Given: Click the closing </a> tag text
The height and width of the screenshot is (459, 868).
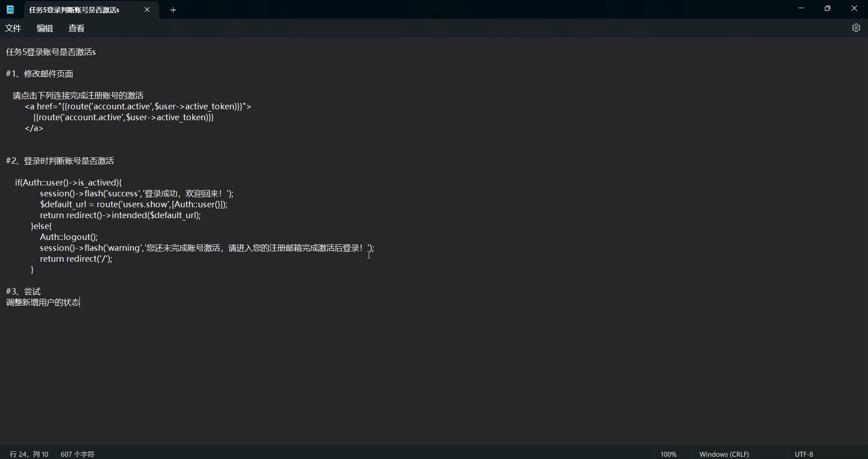Looking at the screenshot, I should click(x=34, y=128).
